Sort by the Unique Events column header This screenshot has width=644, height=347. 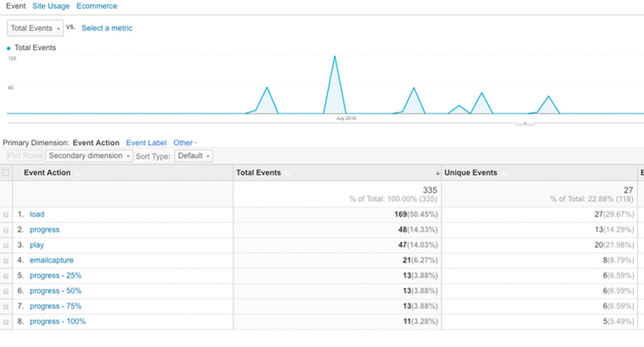471,173
